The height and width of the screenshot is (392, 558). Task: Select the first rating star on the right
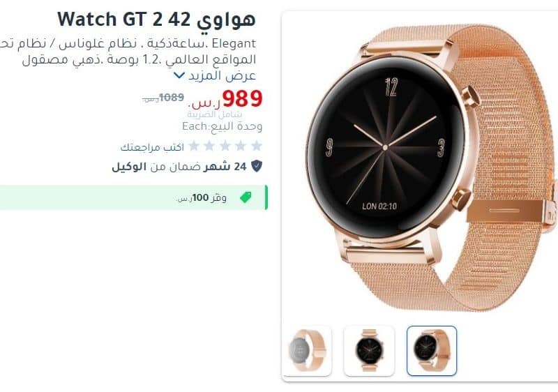(x=257, y=146)
